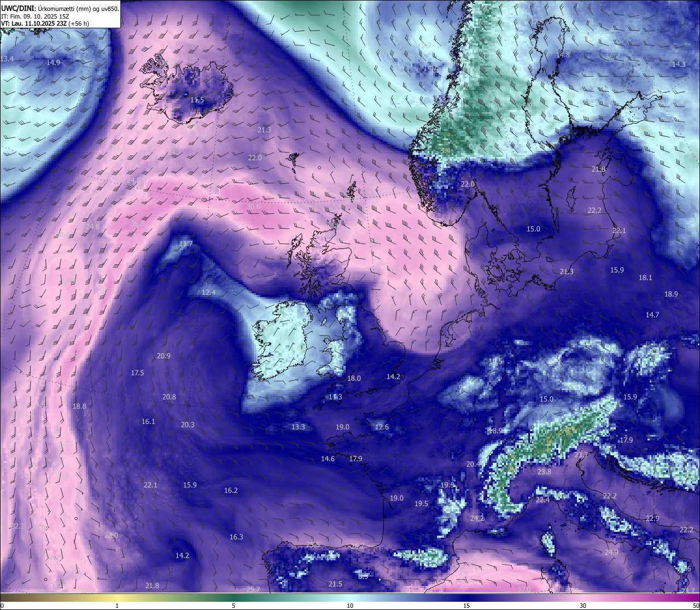Click the 28.0 value label
The image size is (700, 610).
click(111, 535)
